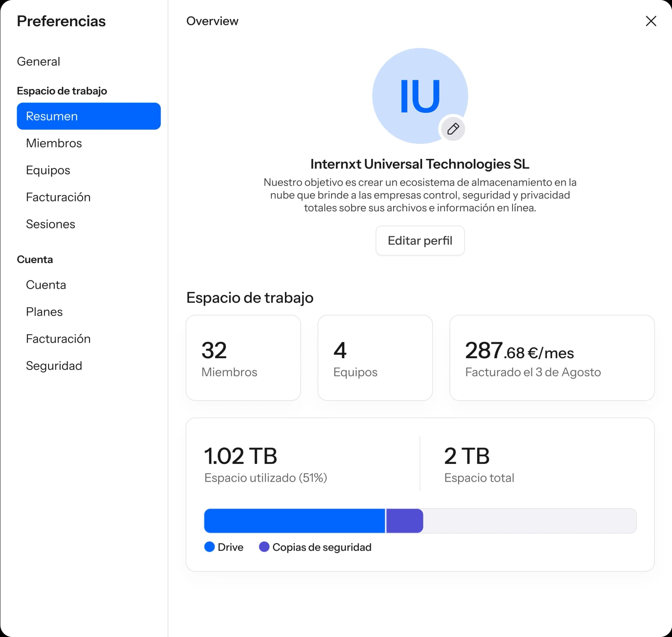
Task: Click the pencil edit avatar icon
Action: pyautogui.click(x=453, y=129)
